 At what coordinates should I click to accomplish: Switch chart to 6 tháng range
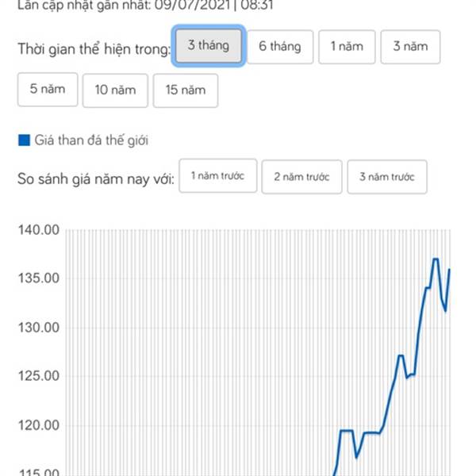(x=280, y=47)
